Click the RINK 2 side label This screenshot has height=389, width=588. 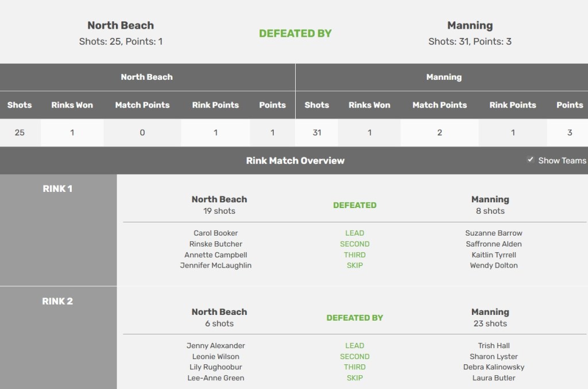(57, 301)
